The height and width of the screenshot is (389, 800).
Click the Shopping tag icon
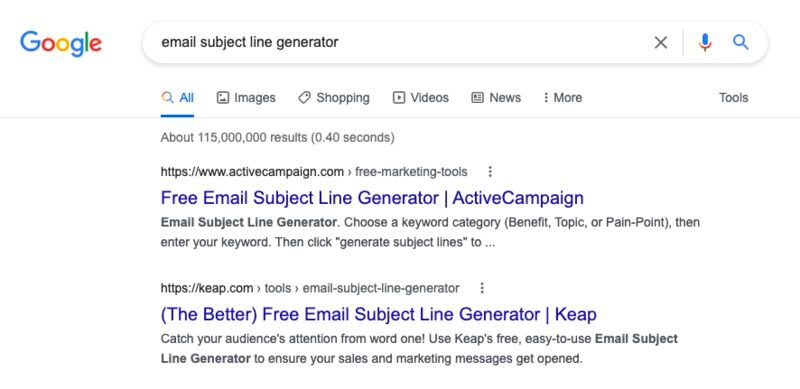304,98
